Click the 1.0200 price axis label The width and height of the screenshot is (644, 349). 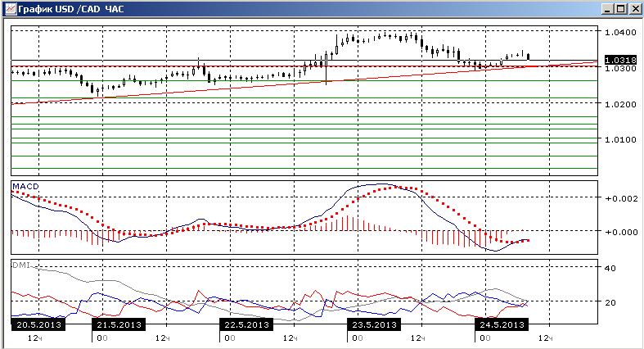tap(620, 104)
